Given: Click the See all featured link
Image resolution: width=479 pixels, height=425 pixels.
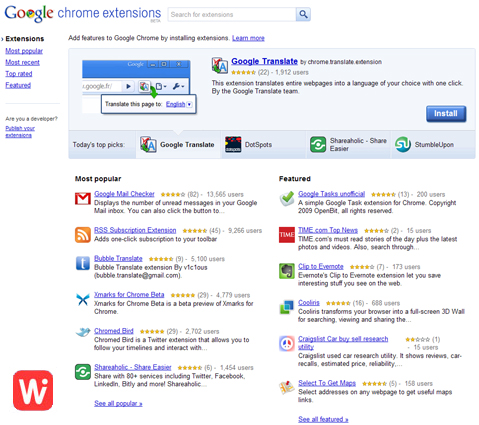Looking at the screenshot, I should [x=323, y=419].
